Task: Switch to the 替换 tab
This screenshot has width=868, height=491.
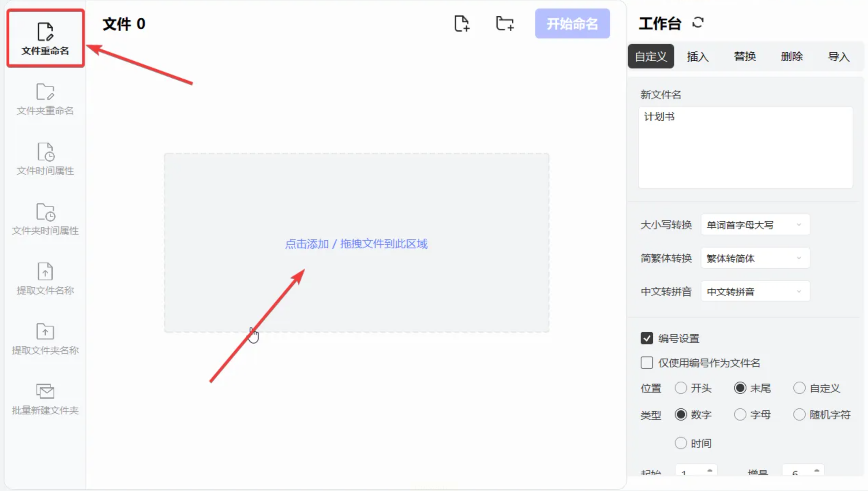Action: point(745,56)
